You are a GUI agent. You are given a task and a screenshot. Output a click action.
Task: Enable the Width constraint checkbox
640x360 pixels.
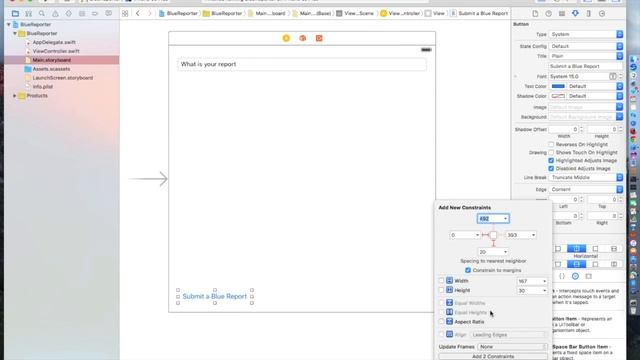[x=441, y=281]
